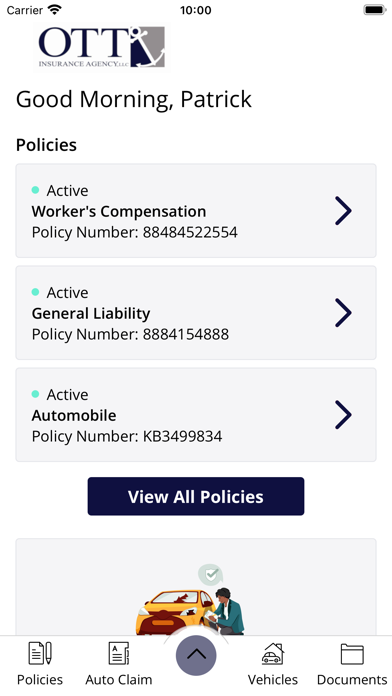Expand Worker's Compensation policy chevron

pyautogui.click(x=343, y=211)
